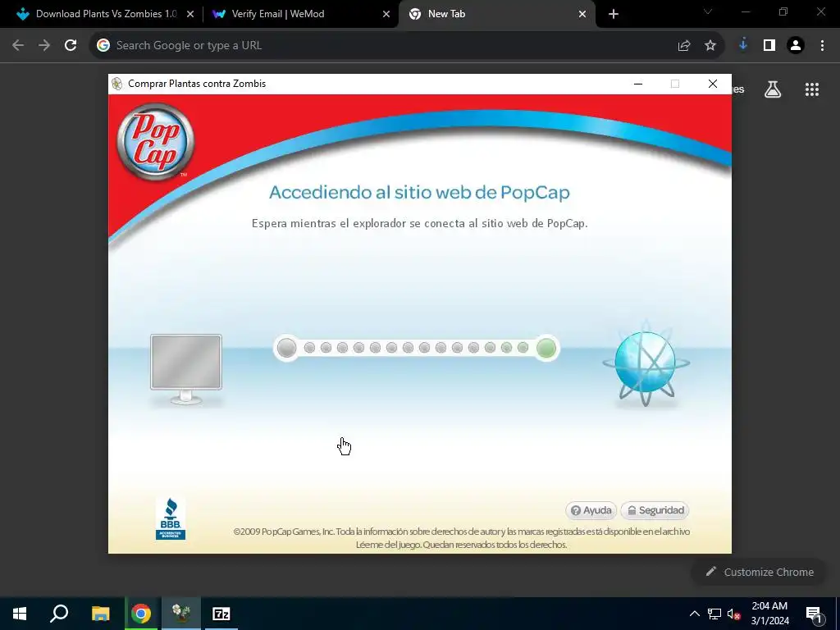840x630 pixels.
Task: Click Chrome icon in the taskbar
Action: [141, 614]
